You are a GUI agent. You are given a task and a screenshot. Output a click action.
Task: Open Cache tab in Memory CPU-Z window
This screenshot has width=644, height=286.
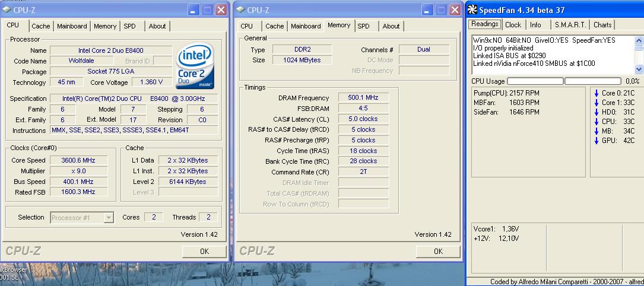coord(274,26)
